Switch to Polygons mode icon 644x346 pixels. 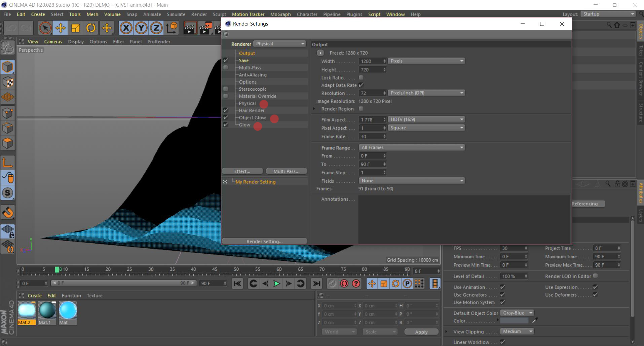(x=8, y=143)
